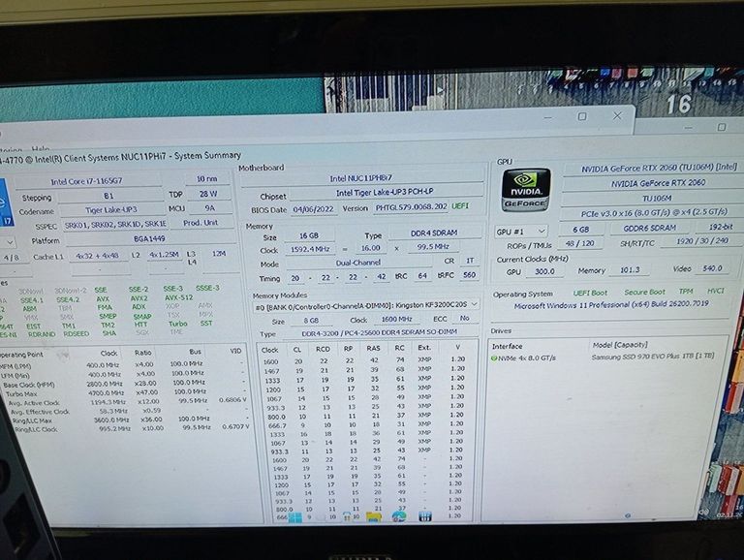Click the BIOS version PHTGL579.0068.202
This screenshot has width=744, height=560.
click(412, 207)
